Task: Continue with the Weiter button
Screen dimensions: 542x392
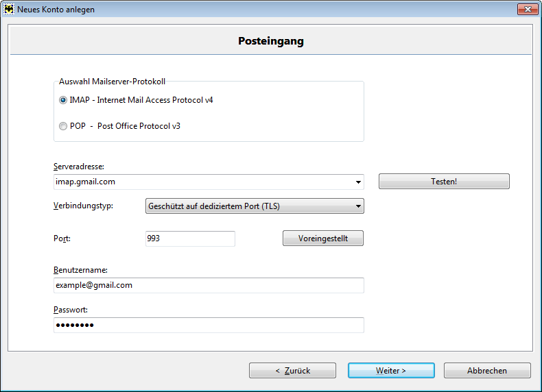Action: click(391, 371)
